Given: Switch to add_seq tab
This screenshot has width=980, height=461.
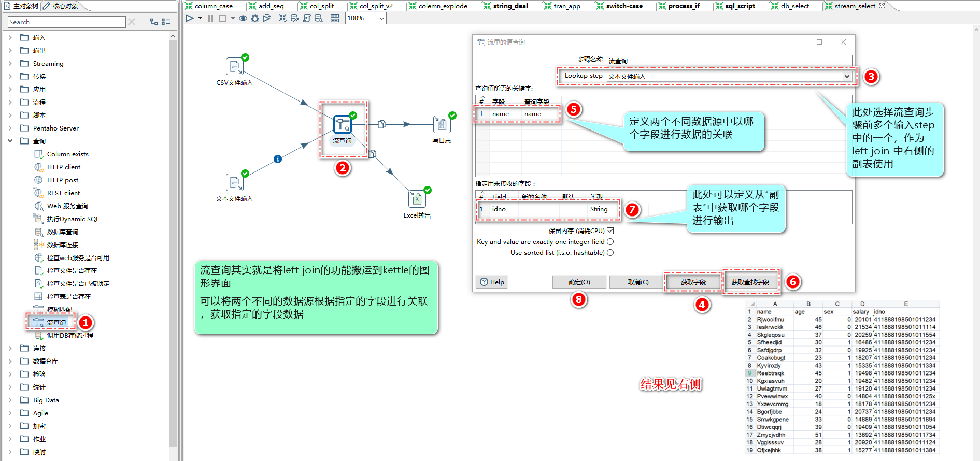Looking at the screenshot, I should pyautogui.click(x=271, y=6).
